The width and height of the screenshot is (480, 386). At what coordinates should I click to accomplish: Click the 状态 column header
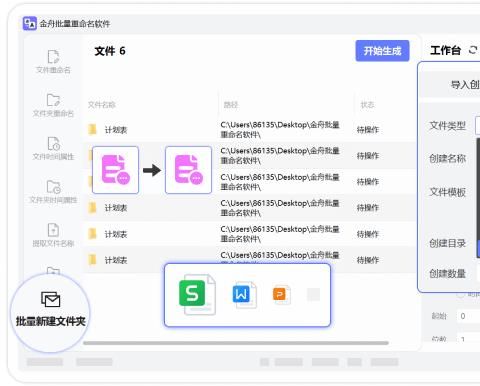(367, 105)
